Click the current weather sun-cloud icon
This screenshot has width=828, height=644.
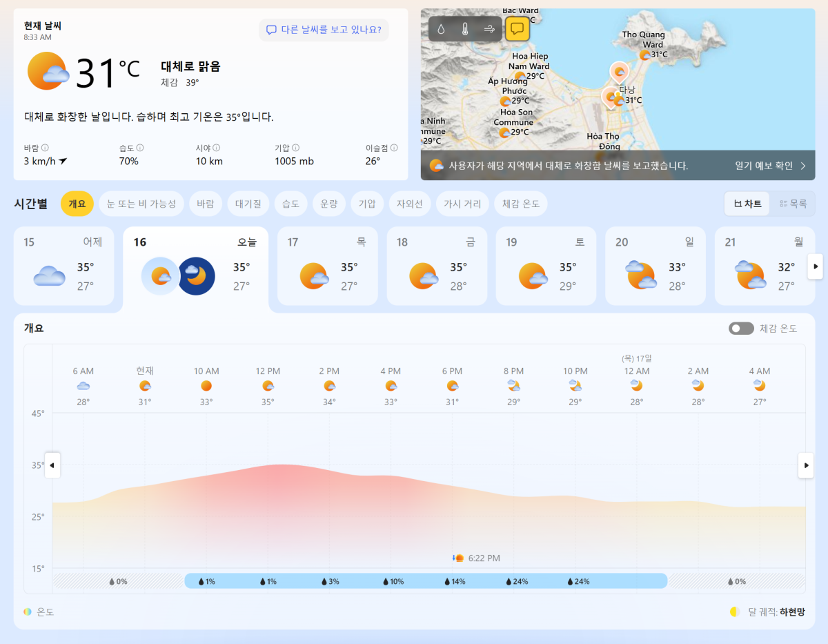pos(48,70)
